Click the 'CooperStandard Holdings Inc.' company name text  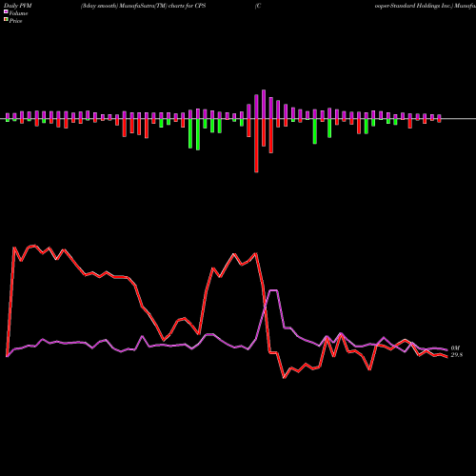coord(413,6)
